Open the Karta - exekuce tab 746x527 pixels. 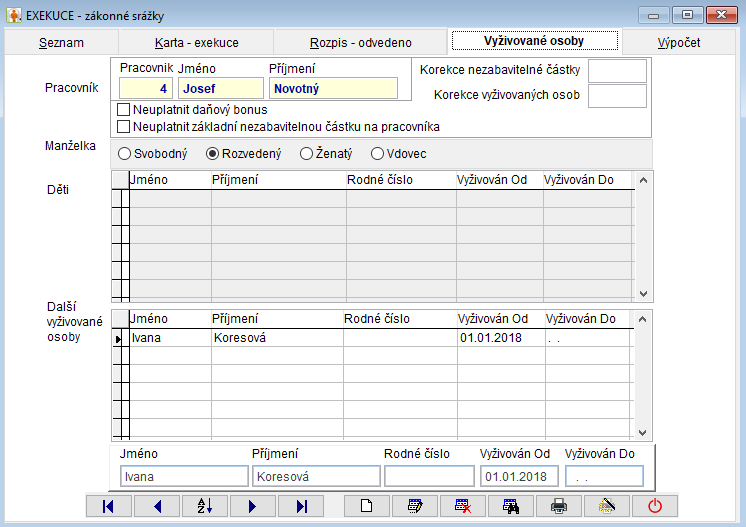(x=196, y=43)
